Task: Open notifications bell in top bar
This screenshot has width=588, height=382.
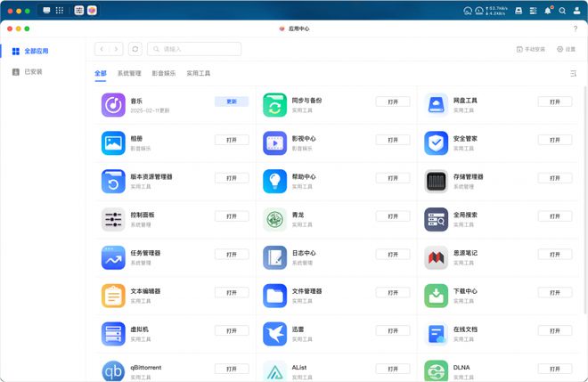Action: coord(548,11)
